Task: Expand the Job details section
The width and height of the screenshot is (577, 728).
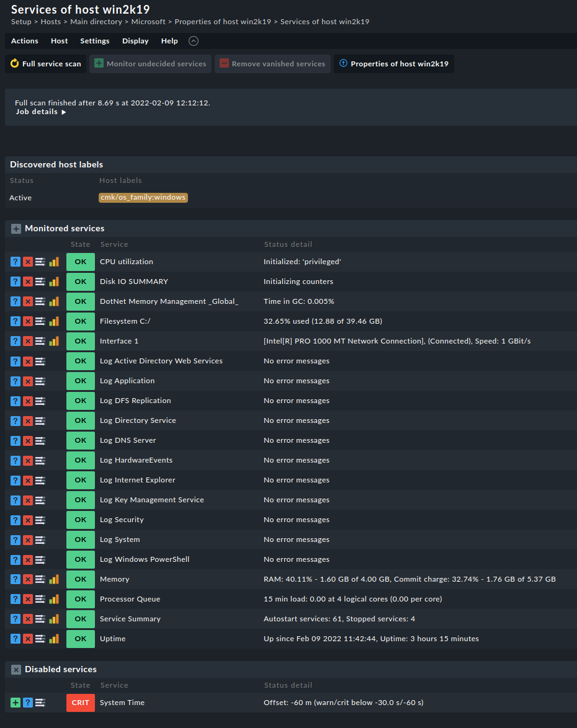Action: (x=41, y=112)
